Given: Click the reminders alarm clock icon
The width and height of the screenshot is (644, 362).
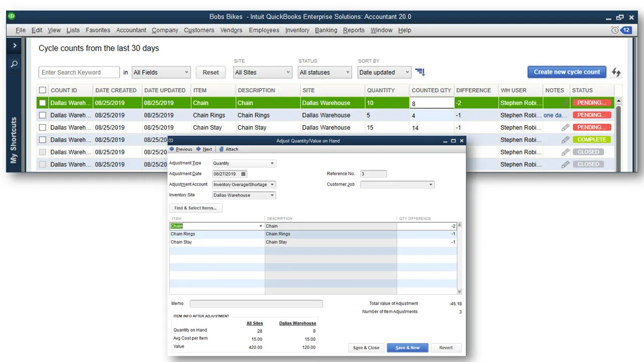Looking at the screenshot, I should click(614, 30).
